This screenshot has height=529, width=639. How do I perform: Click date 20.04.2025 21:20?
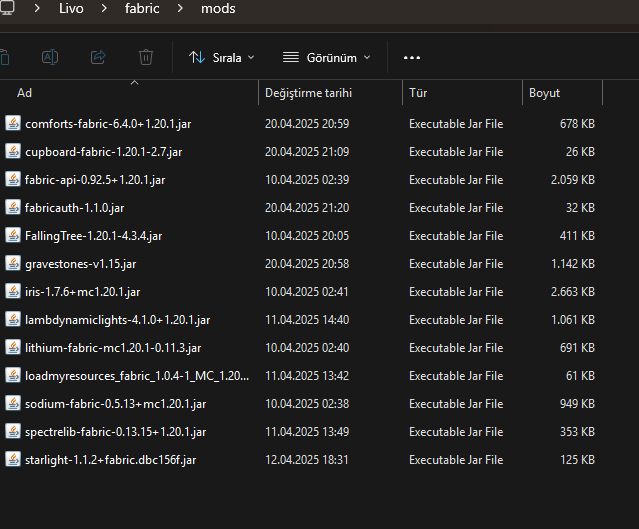307,208
